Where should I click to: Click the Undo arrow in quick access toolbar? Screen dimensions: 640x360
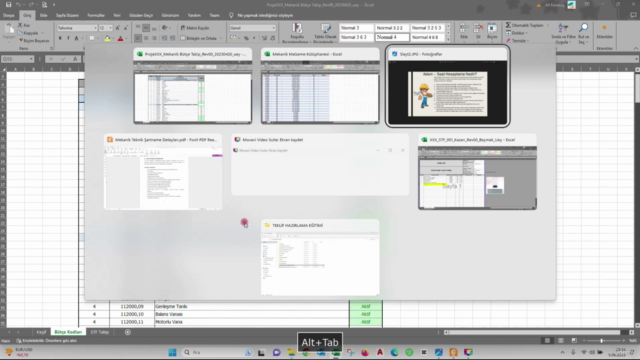18,5
